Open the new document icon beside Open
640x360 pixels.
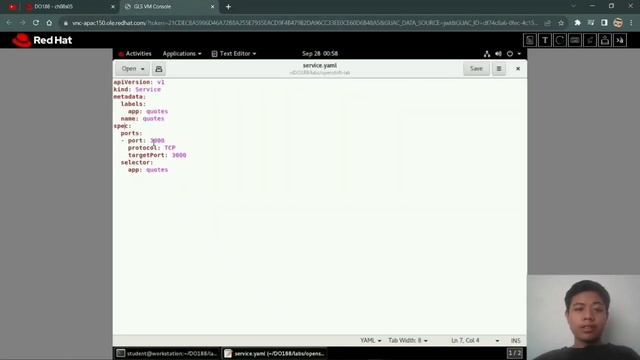[x=159, y=69]
